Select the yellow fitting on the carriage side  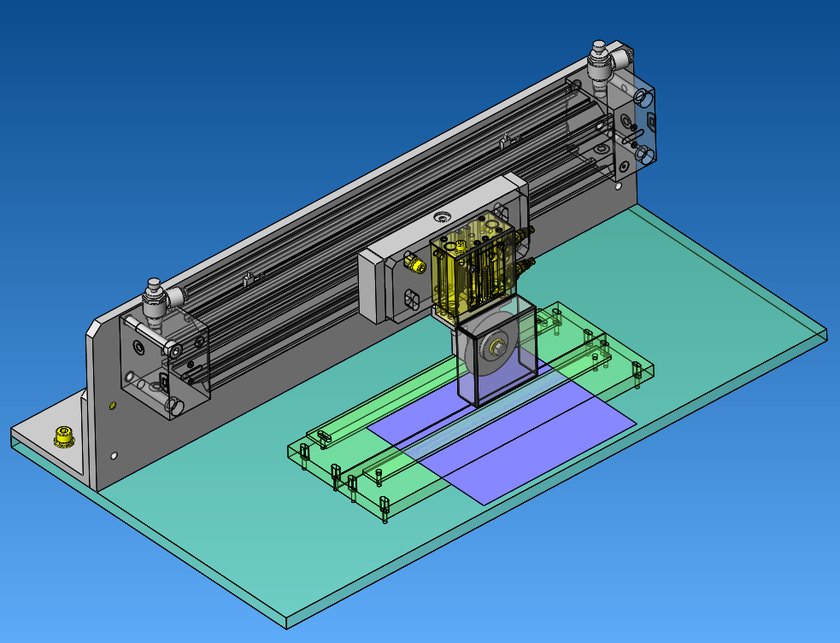415,263
